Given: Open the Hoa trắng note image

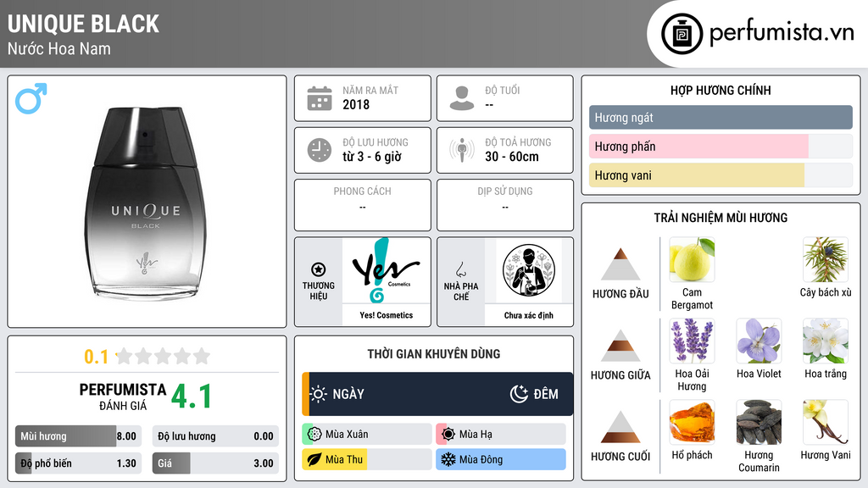Looking at the screenshot, I should pos(826,341).
